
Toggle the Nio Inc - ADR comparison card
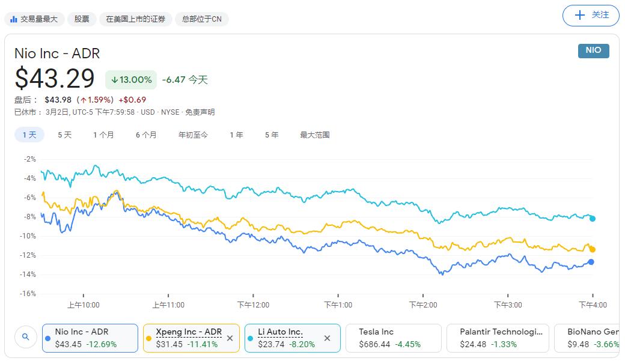pyautogui.click(x=90, y=338)
